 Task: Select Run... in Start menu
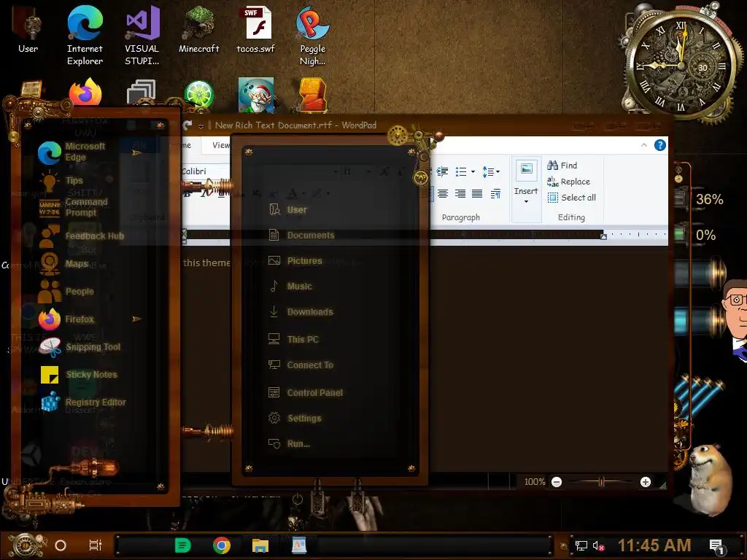tap(289, 444)
